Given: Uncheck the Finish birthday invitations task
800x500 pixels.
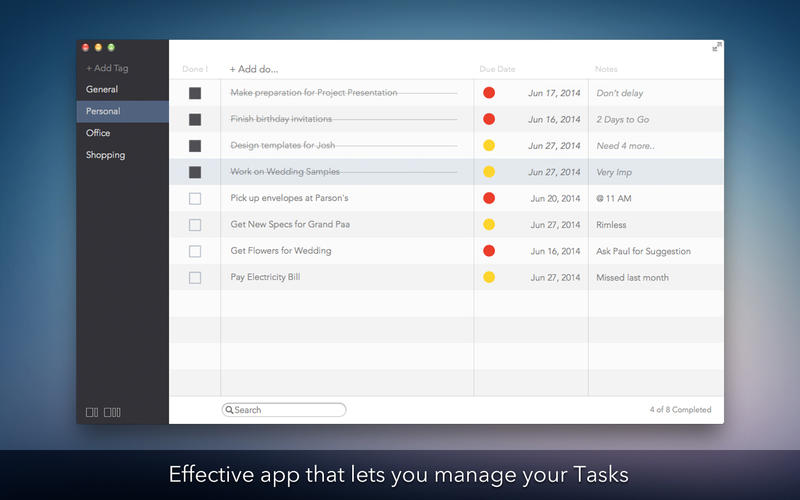Looking at the screenshot, I should coord(195,119).
